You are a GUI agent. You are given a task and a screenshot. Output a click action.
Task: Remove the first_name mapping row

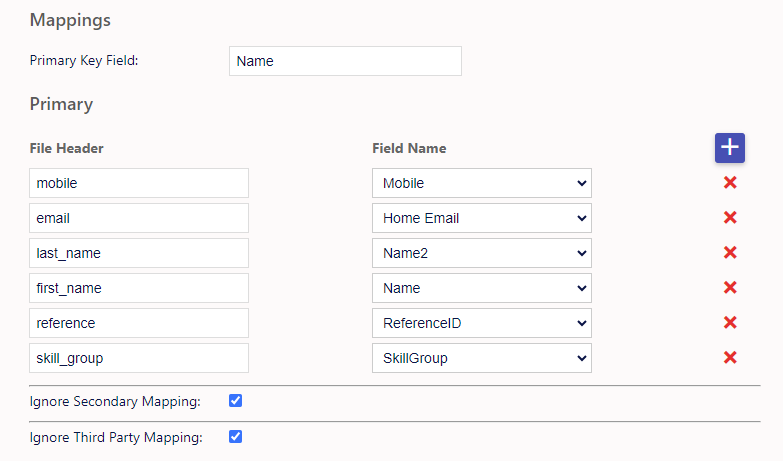[x=730, y=288]
